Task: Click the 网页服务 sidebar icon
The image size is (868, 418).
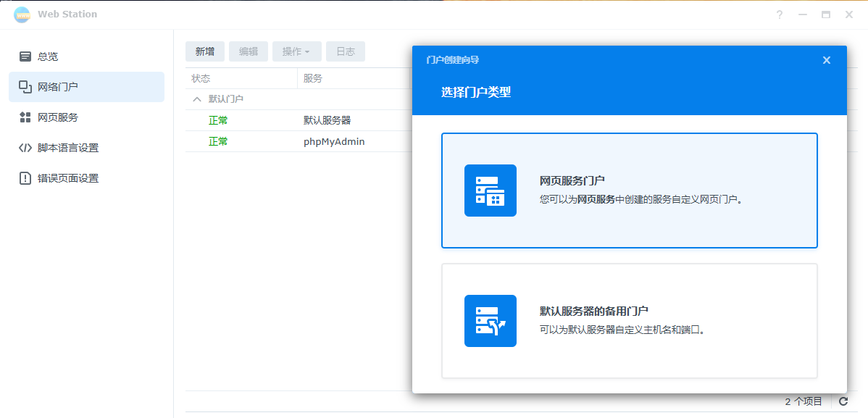Action: (25, 117)
